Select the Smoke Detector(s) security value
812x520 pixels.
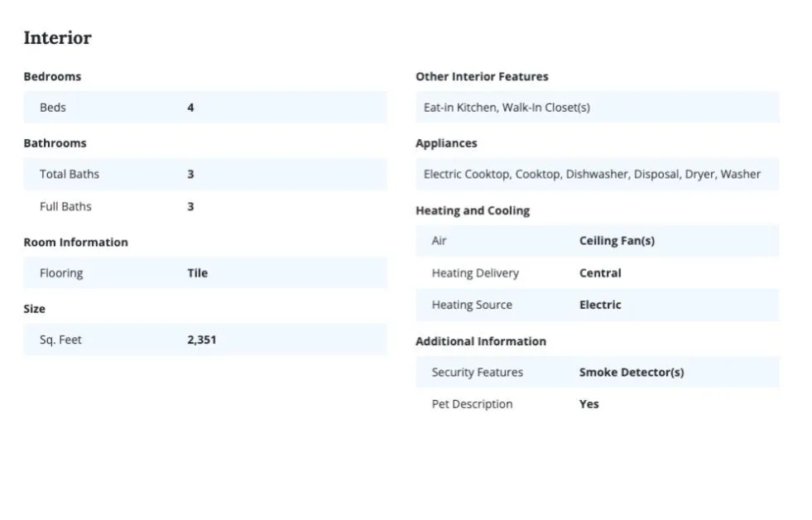pyautogui.click(x=632, y=373)
